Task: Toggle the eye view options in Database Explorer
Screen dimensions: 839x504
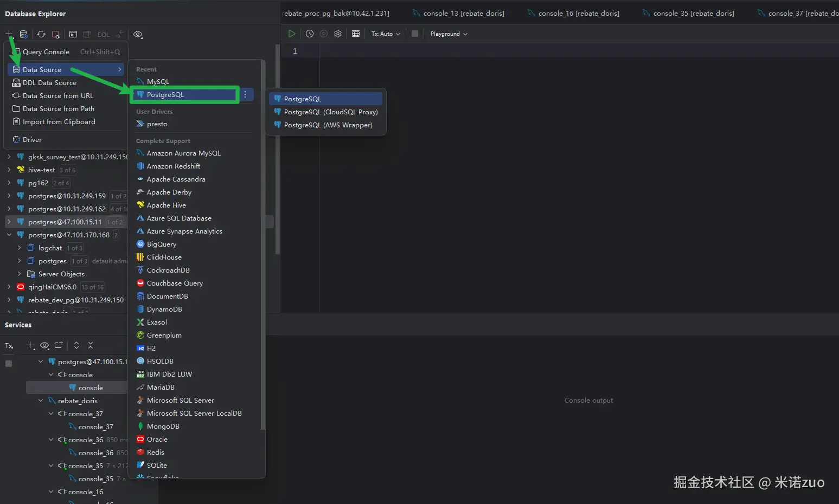Action: (138, 34)
